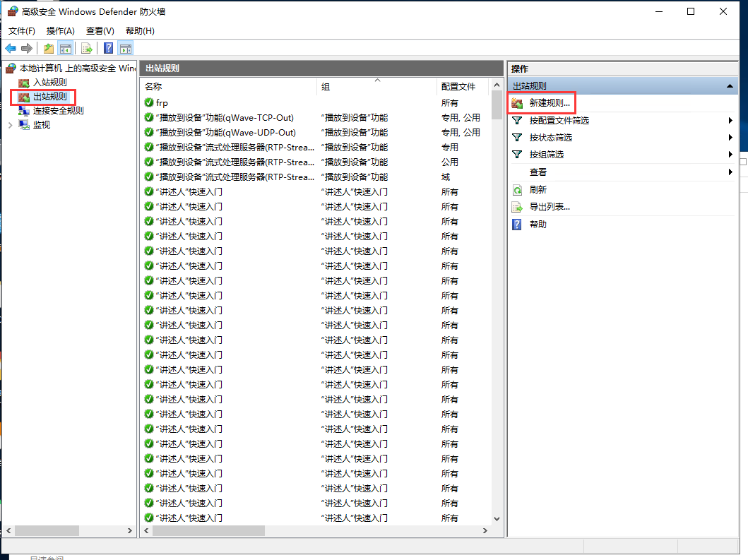The image size is (748, 560).
Task: Toggle the console tree pane toolbar icon
Action: coord(66,48)
